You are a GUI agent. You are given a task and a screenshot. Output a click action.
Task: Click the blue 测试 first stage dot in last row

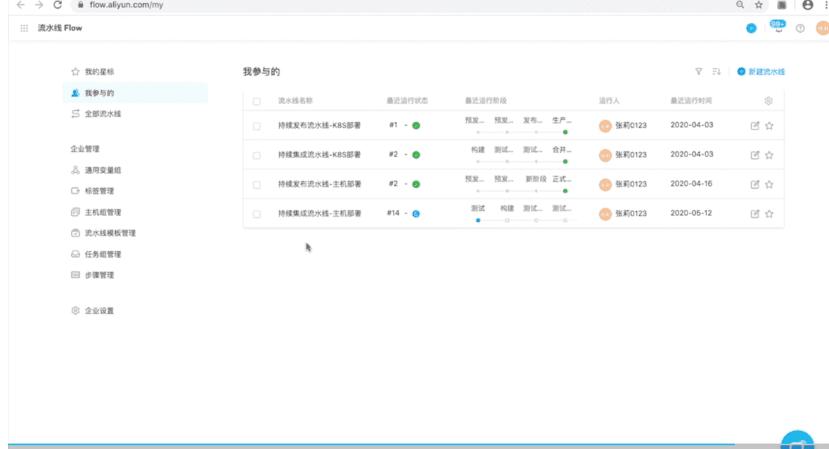point(478,220)
